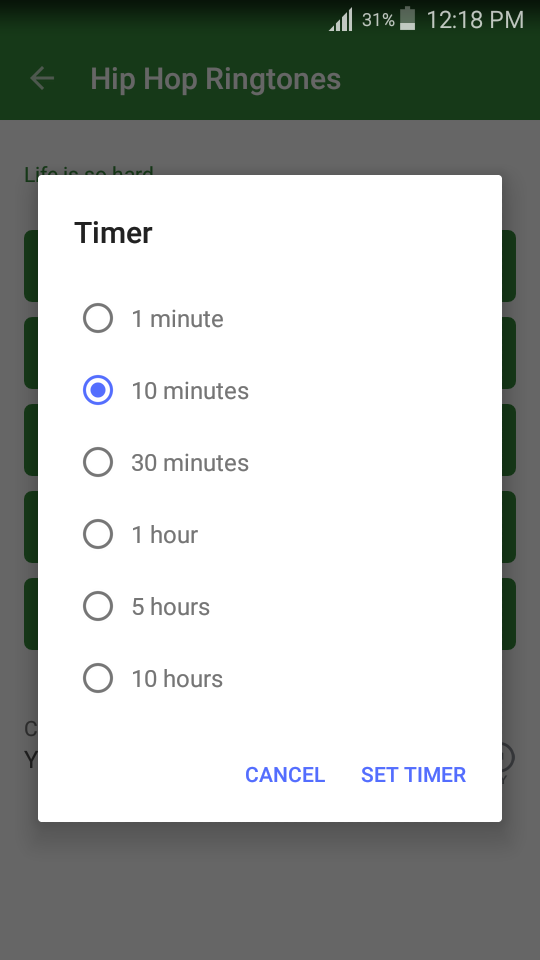Click the '1 hour' label text
The height and width of the screenshot is (960, 540).
(165, 535)
